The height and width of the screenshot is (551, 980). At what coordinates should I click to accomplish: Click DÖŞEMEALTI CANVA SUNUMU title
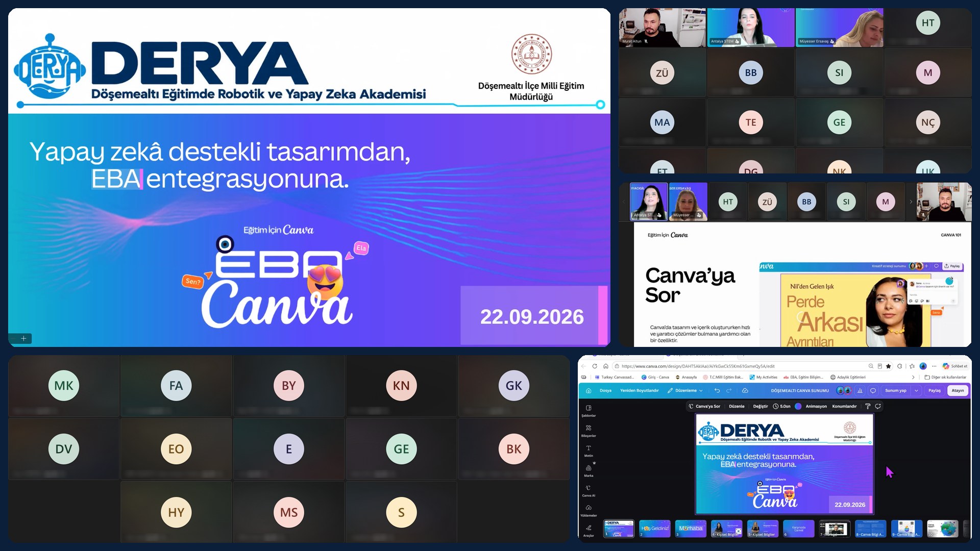click(800, 391)
